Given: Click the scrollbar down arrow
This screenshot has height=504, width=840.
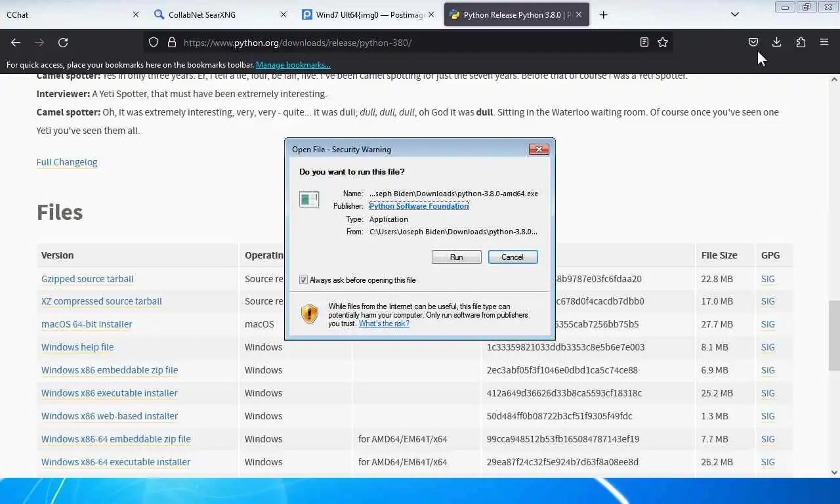Looking at the screenshot, I should (834, 472).
